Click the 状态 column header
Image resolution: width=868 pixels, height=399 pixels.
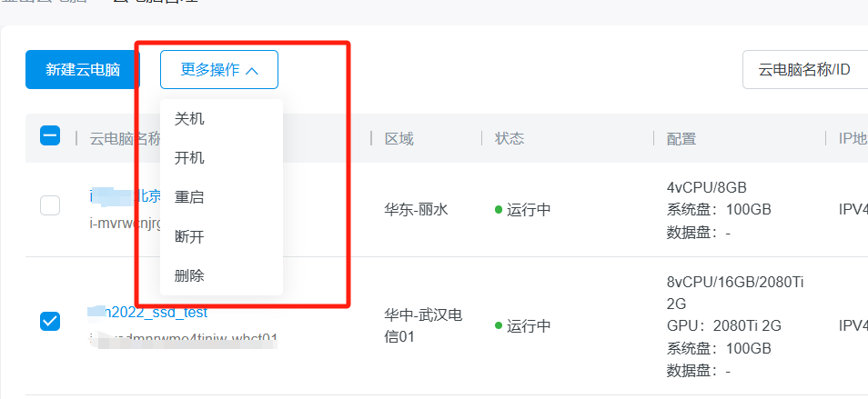click(510, 138)
